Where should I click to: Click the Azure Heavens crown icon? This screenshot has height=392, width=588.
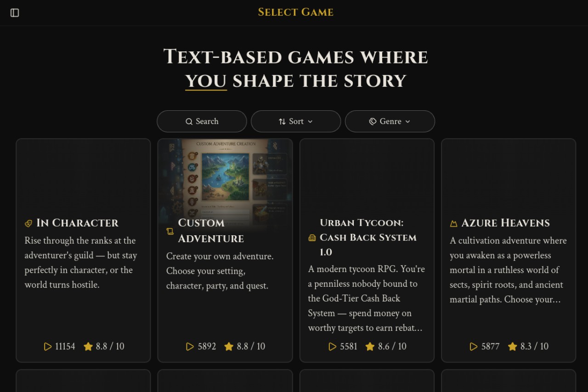pyautogui.click(x=454, y=223)
